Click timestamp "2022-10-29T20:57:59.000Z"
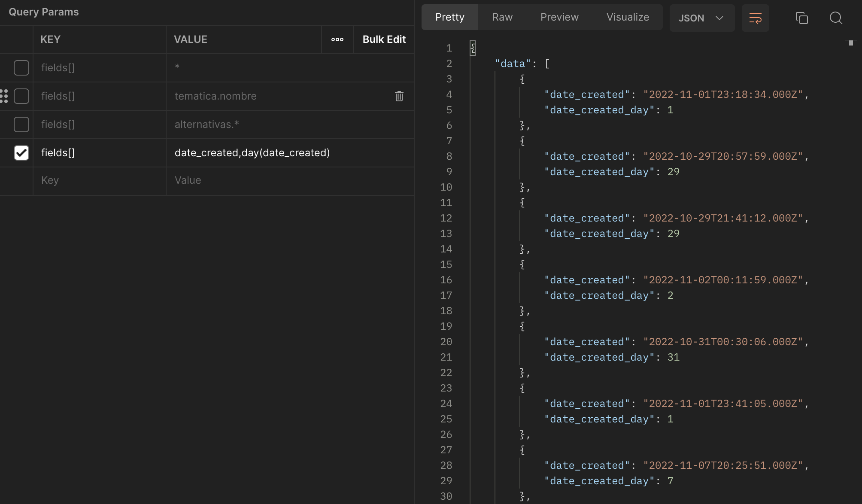This screenshot has width=862, height=504. pyautogui.click(x=723, y=156)
